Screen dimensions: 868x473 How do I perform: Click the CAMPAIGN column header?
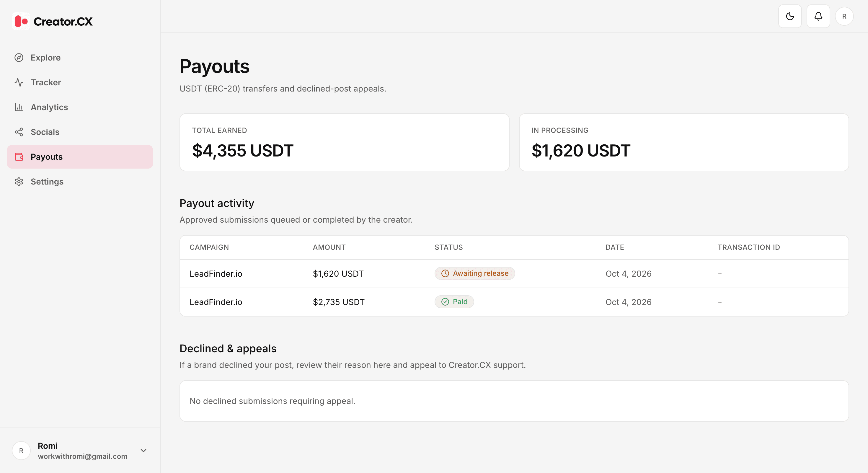[209, 247]
